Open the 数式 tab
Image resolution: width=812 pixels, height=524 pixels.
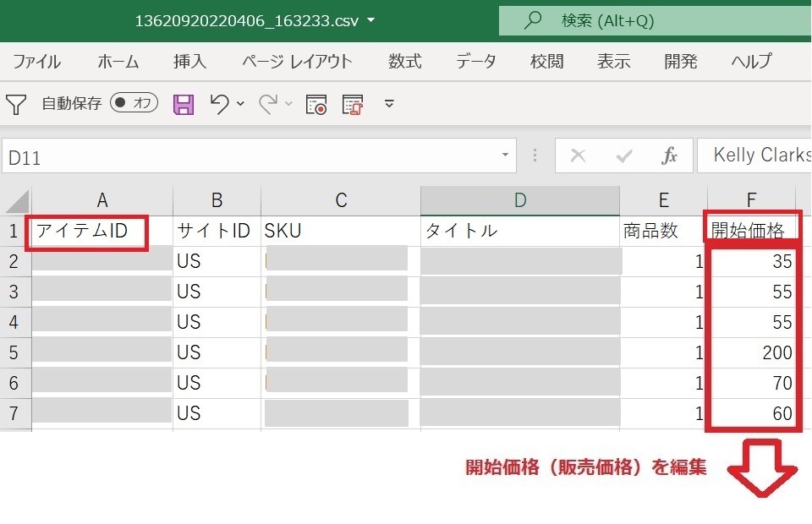point(405,62)
